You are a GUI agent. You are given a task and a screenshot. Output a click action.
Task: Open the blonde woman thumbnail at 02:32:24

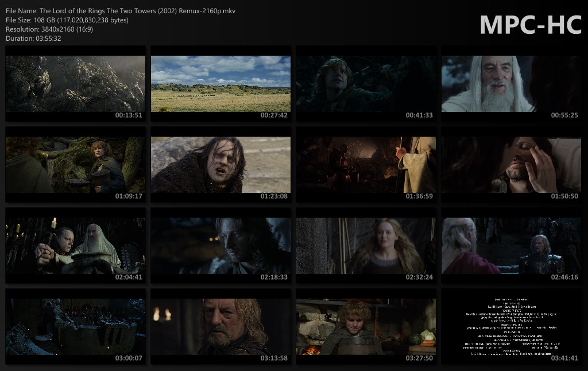pyautogui.click(x=366, y=246)
